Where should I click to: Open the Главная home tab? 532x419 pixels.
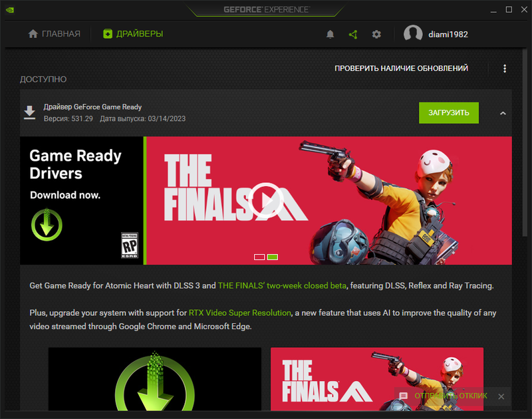tap(55, 34)
